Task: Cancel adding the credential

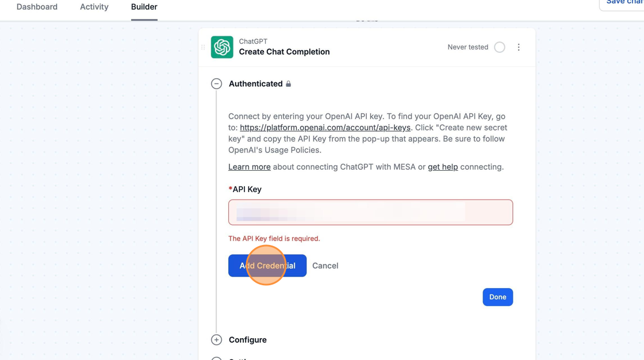Action: tap(325, 266)
